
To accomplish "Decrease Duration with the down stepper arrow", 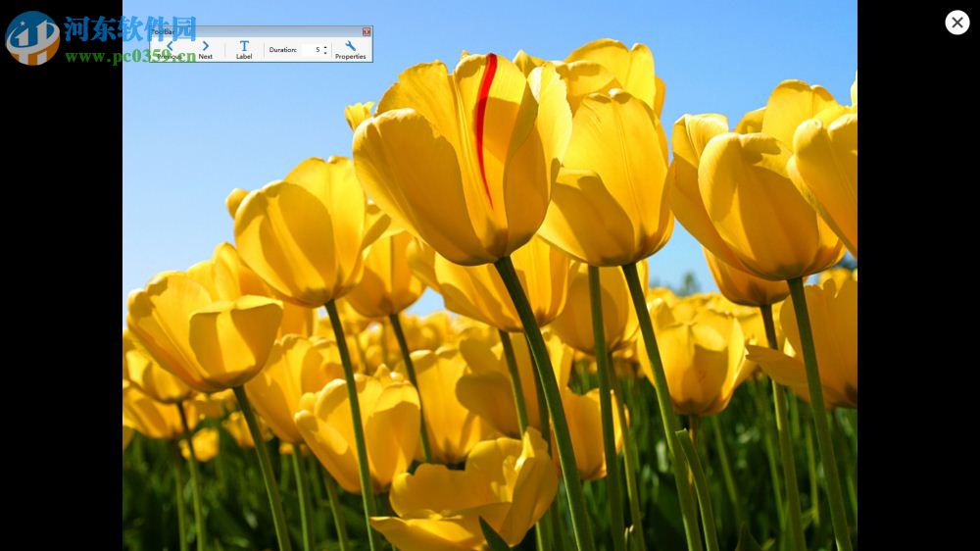I will pyautogui.click(x=325, y=53).
